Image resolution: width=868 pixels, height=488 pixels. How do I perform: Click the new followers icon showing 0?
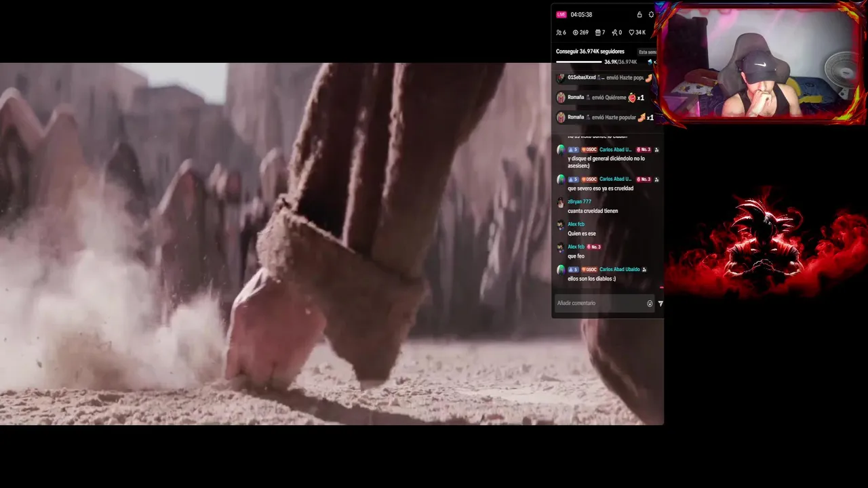[614, 33]
